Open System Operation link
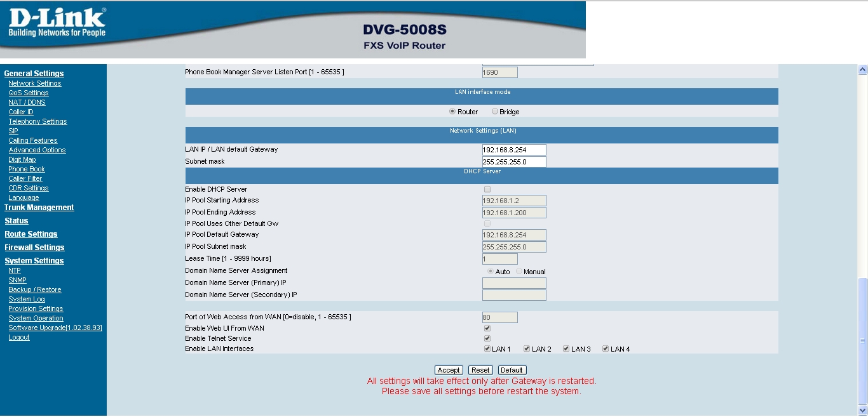 coord(36,318)
